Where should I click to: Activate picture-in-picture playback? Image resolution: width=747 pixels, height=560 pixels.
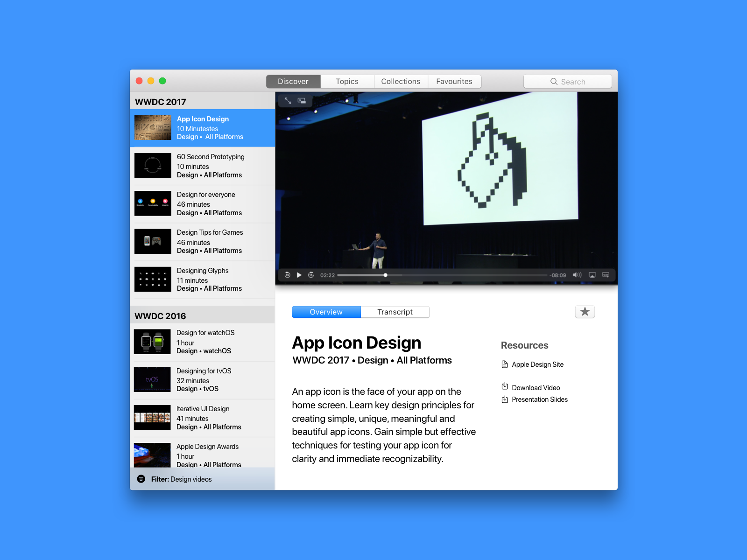[x=302, y=101]
